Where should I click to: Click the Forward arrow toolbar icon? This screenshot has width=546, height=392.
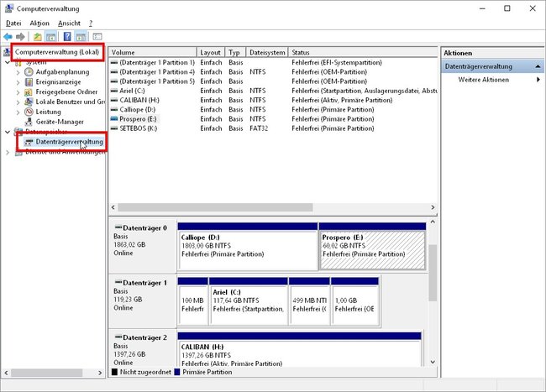[x=20, y=37]
